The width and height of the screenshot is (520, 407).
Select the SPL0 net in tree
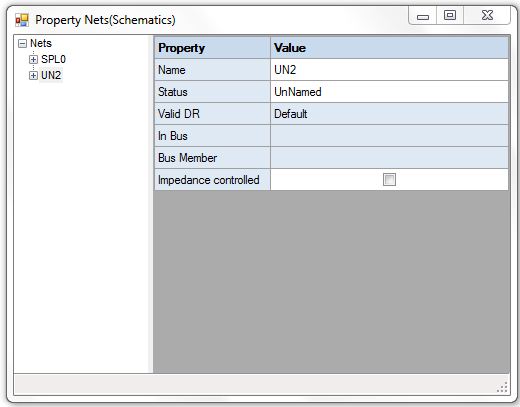53,59
